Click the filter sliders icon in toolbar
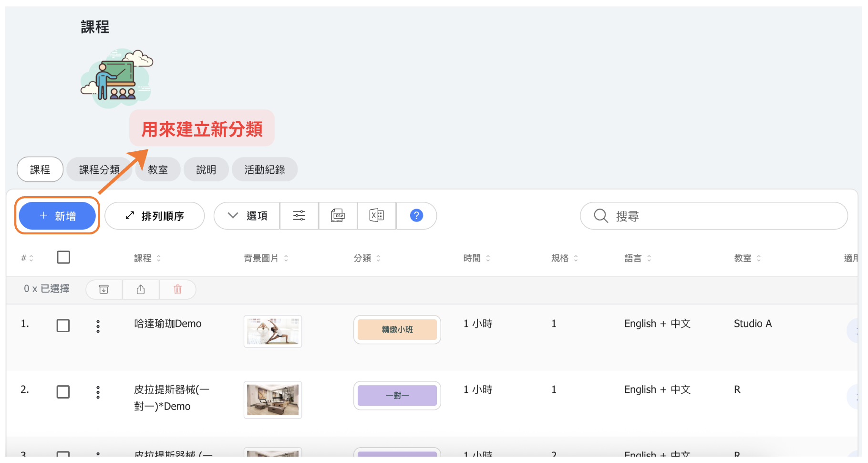The width and height of the screenshot is (868, 463). tap(299, 216)
